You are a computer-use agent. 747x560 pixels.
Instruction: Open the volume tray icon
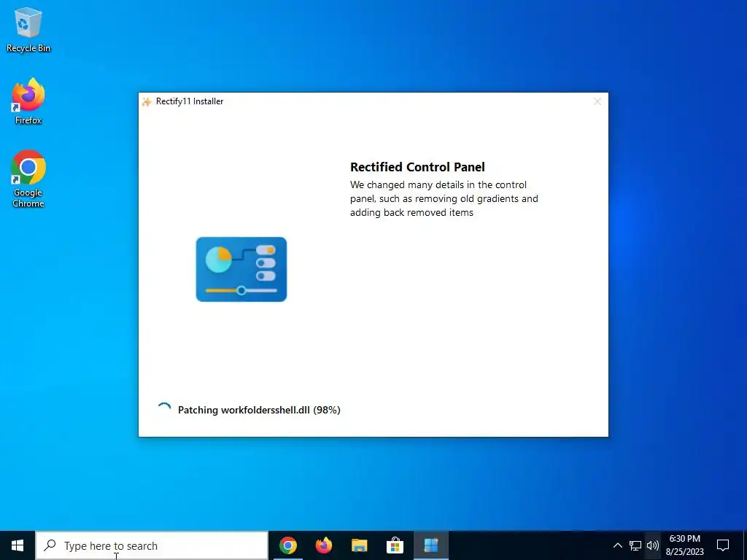653,545
